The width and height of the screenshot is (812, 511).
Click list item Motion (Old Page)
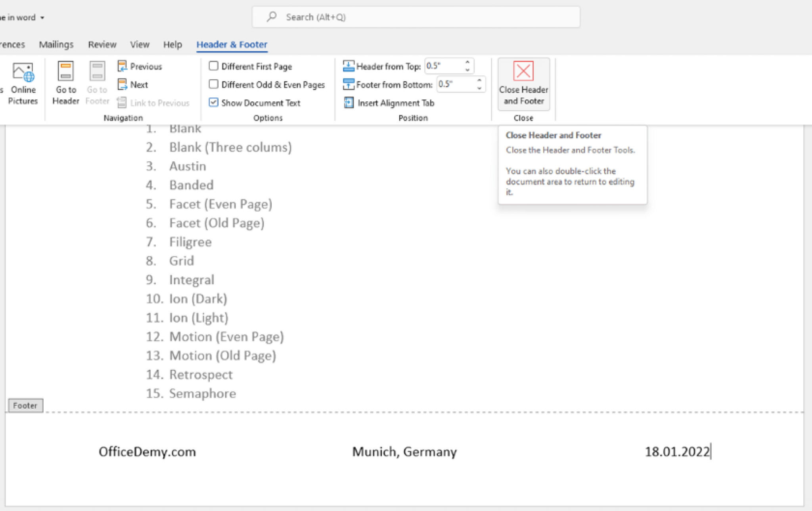(x=222, y=356)
